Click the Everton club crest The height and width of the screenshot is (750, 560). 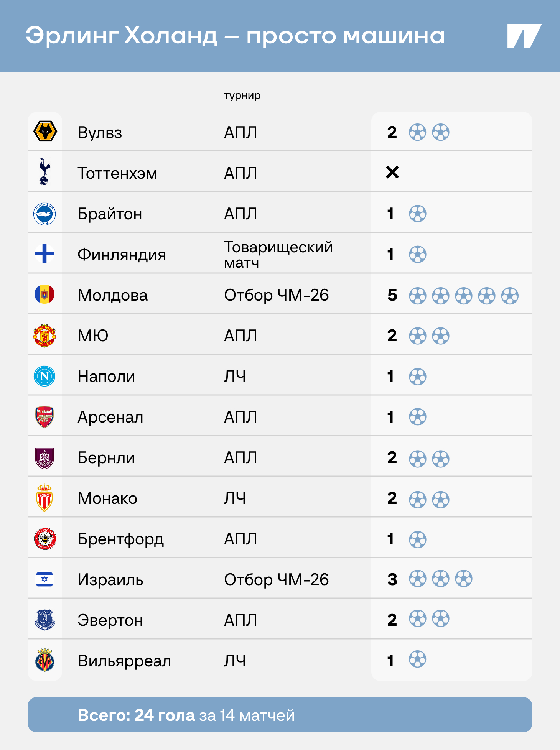tap(45, 620)
